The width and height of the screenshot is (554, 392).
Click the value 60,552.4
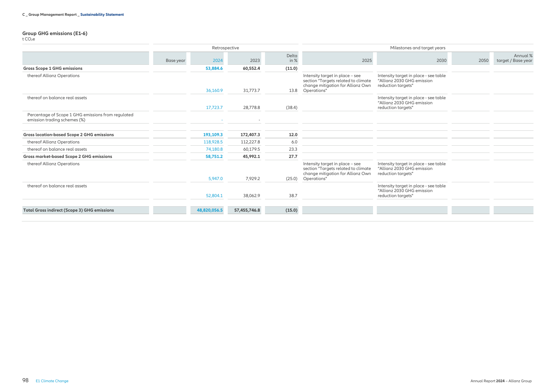tap(251, 69)
